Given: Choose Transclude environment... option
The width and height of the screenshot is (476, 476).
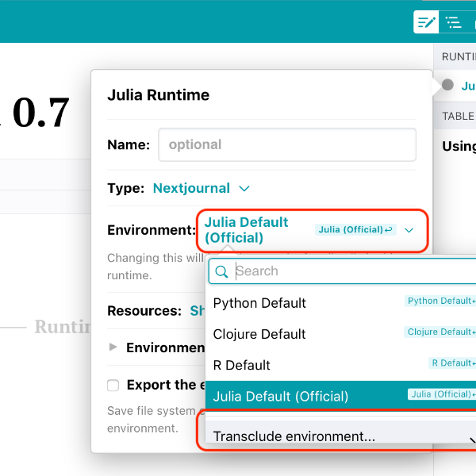Looking at the screenshot, I should coord(294,436).
